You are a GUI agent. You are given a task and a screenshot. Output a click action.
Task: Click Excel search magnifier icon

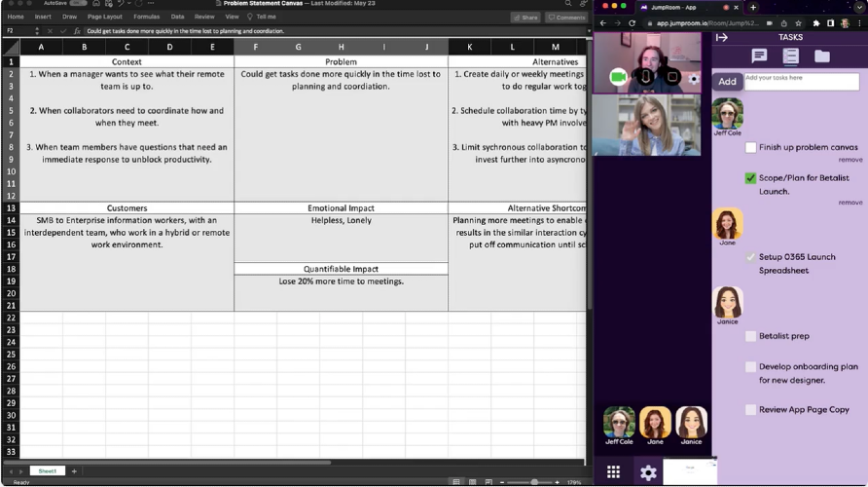click(568, 3)
